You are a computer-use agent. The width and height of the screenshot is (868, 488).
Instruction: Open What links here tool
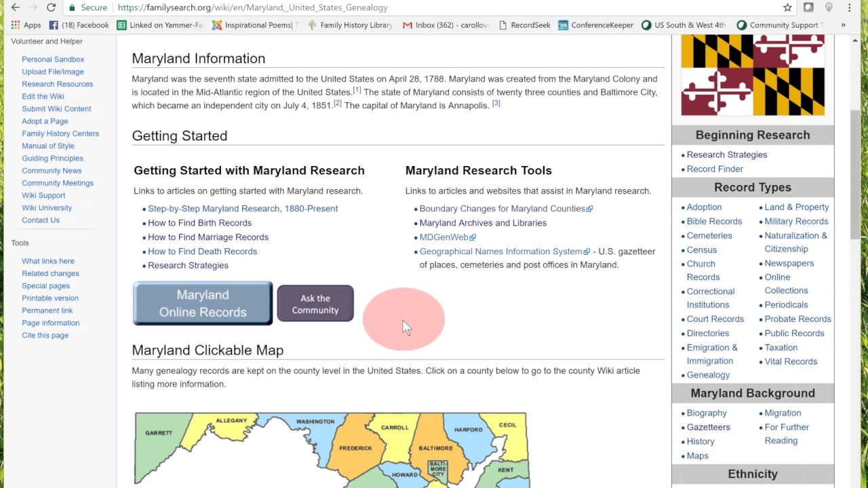point(48,261)
